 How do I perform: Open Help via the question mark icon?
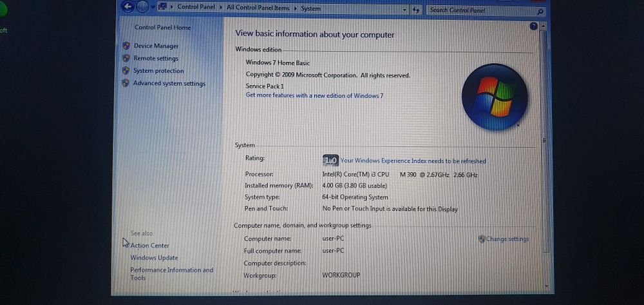[x=533, y=26]
